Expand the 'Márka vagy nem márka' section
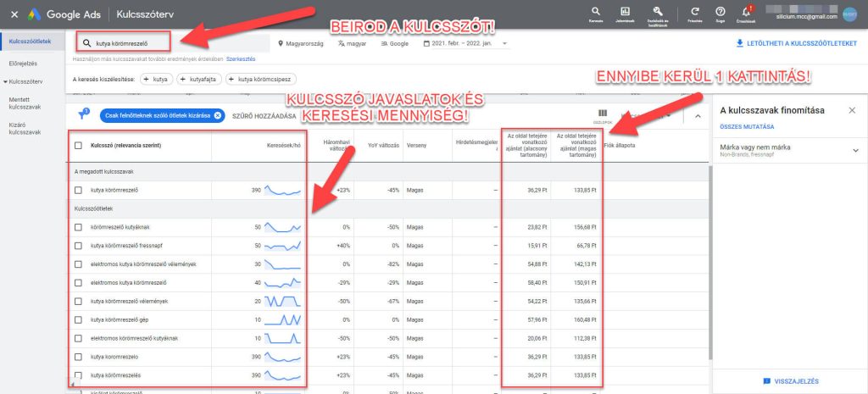868x394 pixels. 855,150
